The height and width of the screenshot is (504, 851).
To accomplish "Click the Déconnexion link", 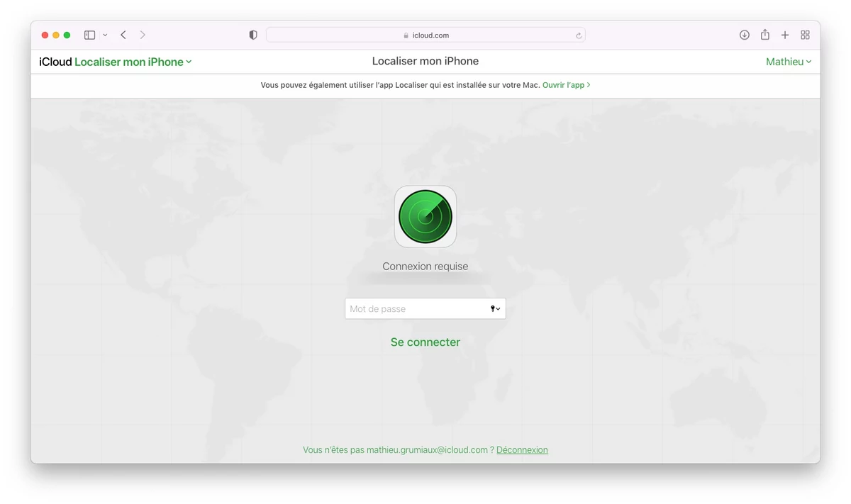I will 522,450.
